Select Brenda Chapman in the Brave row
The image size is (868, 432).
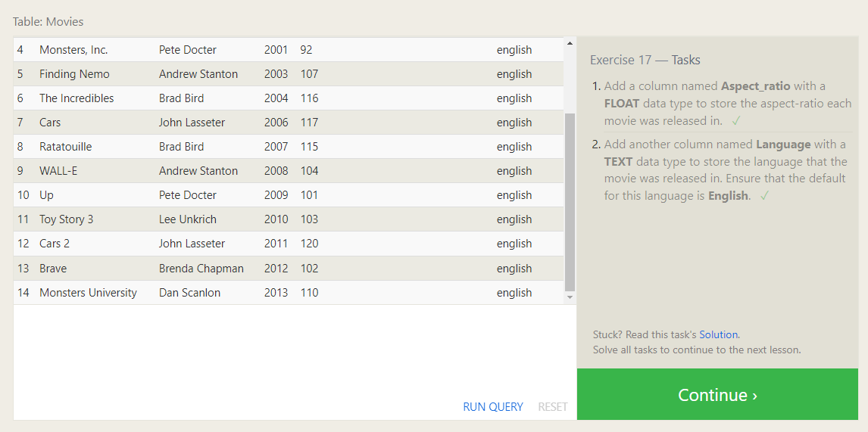click(201, 269)
